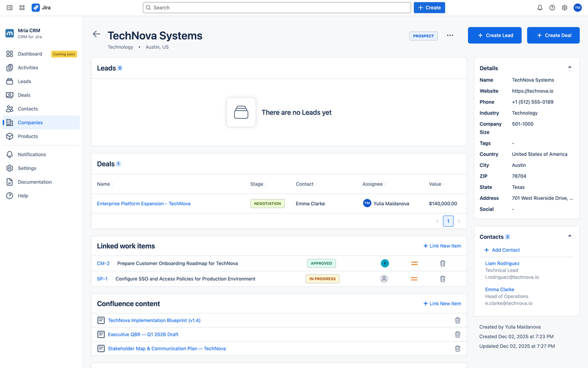
Task: Open the Enterprise Platform Expansion - TechNova deal
Action: [x=143, y=203]
